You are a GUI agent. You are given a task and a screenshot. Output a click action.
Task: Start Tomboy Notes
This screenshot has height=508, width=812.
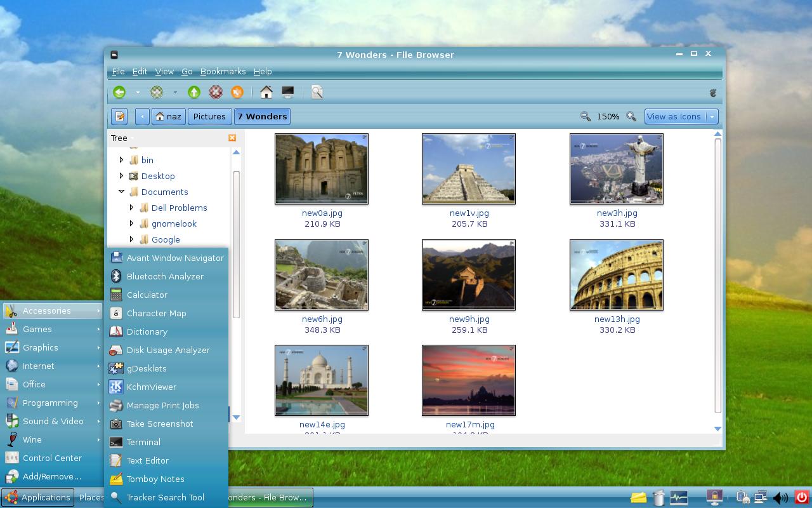coord(166,479)
